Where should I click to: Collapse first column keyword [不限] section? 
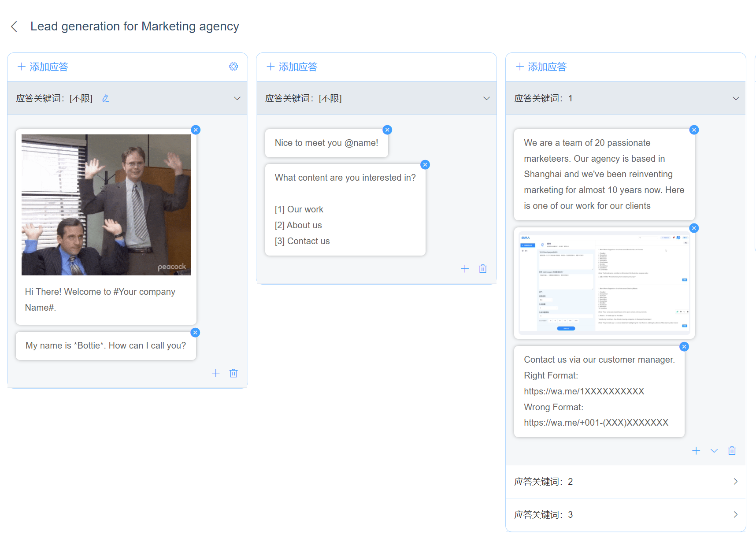(237, 98)
